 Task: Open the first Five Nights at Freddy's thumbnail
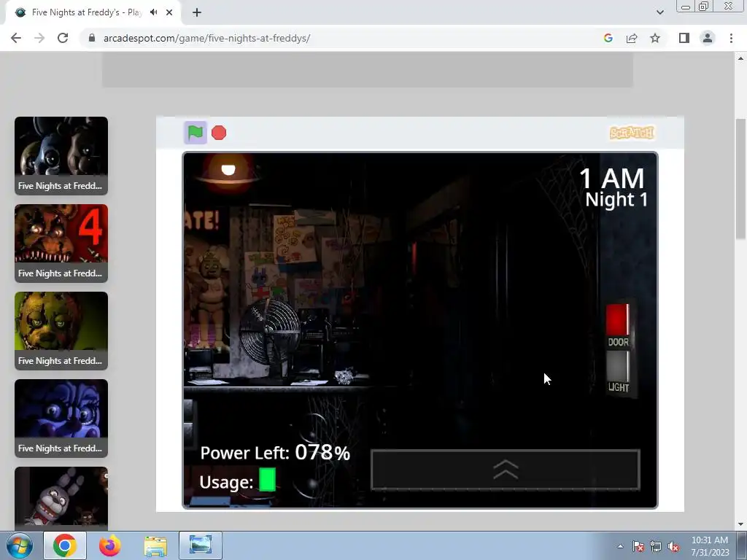tap(61, 156)
